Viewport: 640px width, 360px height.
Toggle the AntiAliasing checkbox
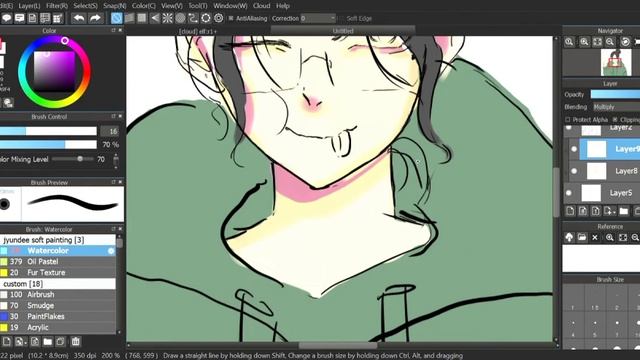231,18
